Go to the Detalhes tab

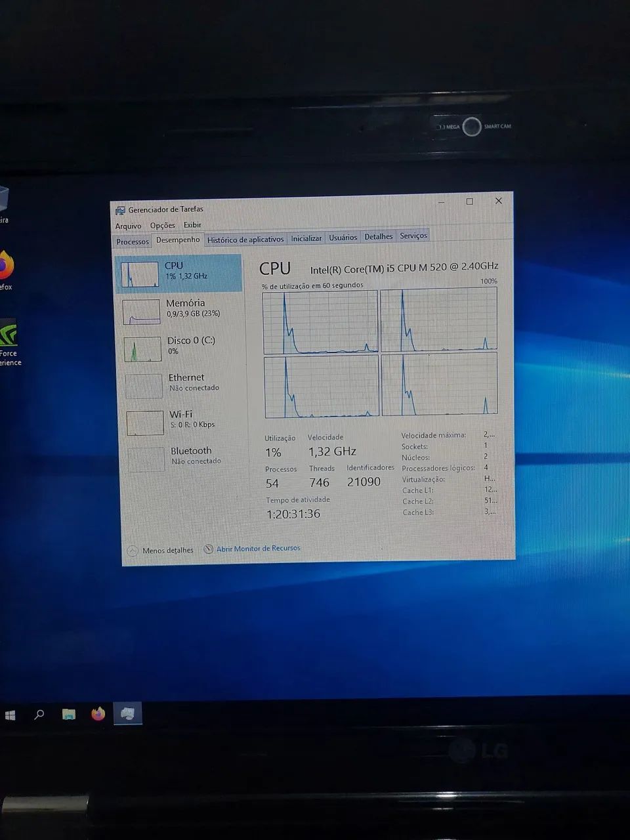point(379,237)
